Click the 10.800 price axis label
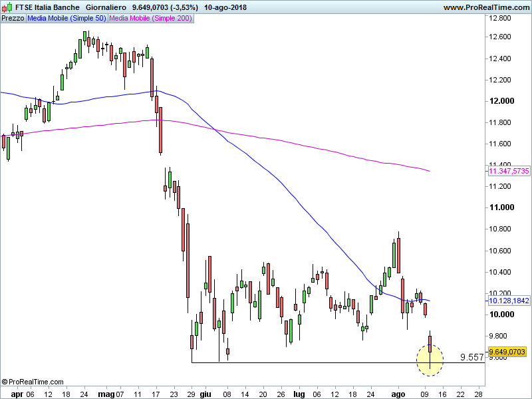532x399 pixels. click(500, 229)
